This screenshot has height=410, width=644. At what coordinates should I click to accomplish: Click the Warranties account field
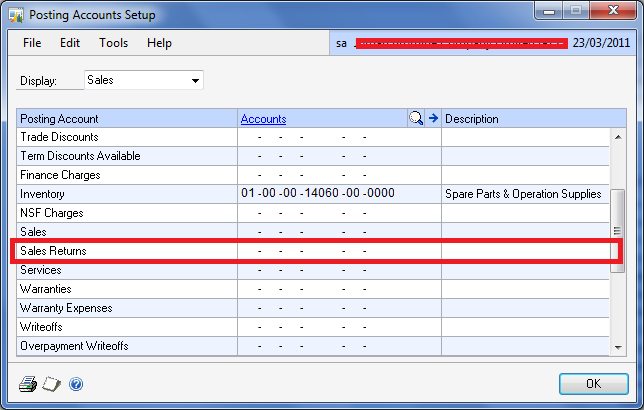click(339, 289)
